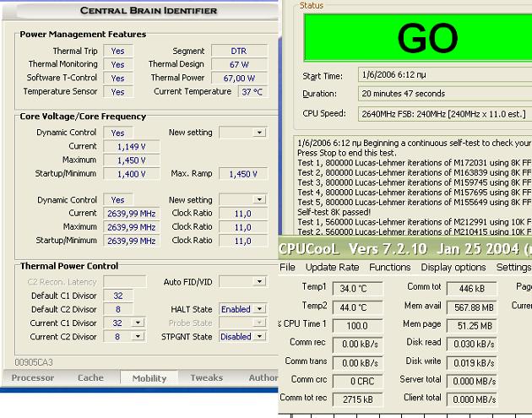Click the Thermal Design value '67 W'
This screenshot has height=418, width=532.
click(239, 64)
